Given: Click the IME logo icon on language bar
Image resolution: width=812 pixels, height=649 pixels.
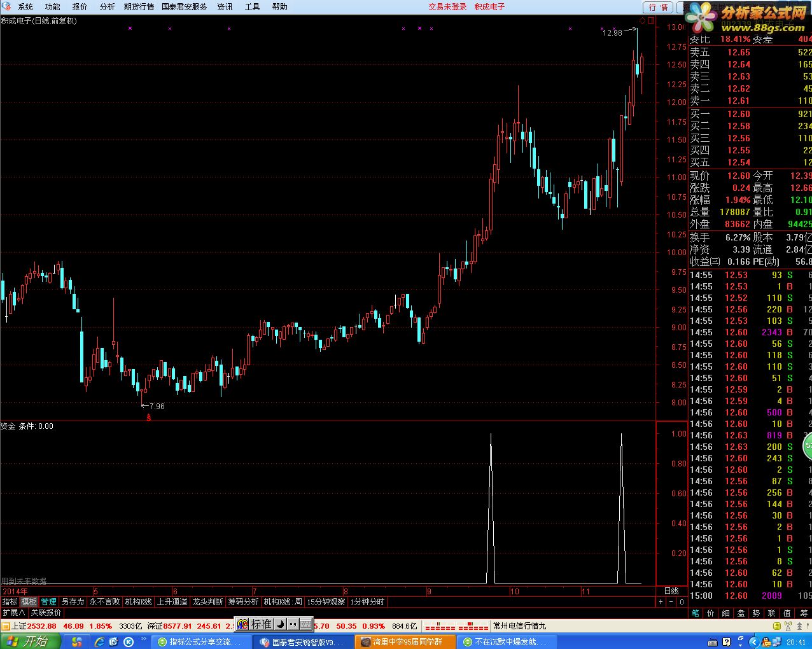Looking at the screenshot, I should [242, 624].
